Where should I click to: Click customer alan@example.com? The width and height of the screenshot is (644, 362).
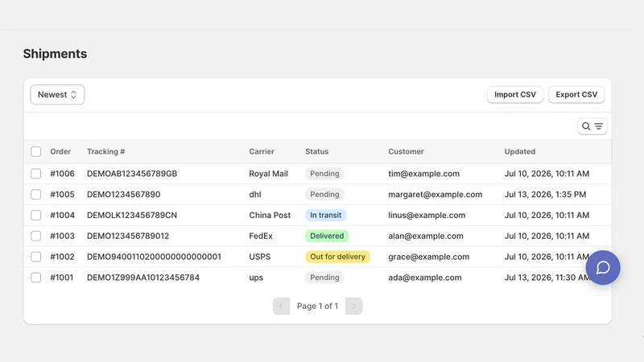click(x=426, y=236)
